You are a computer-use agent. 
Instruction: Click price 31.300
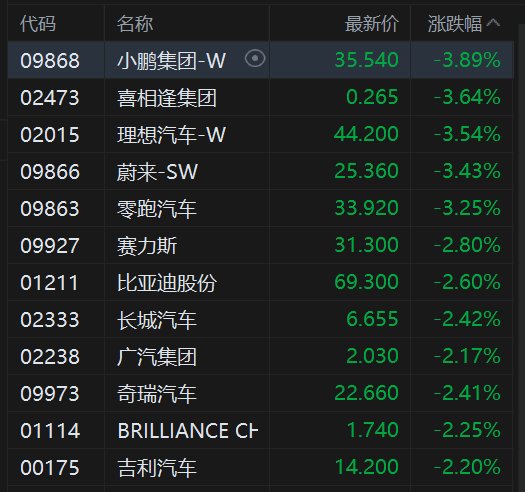click(x=367, y=245)
